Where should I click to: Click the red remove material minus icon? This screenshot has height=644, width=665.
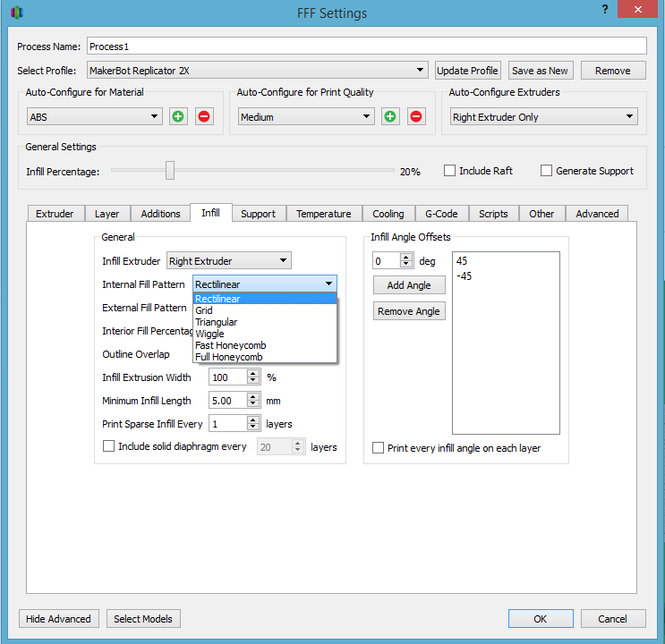[204, 116]
